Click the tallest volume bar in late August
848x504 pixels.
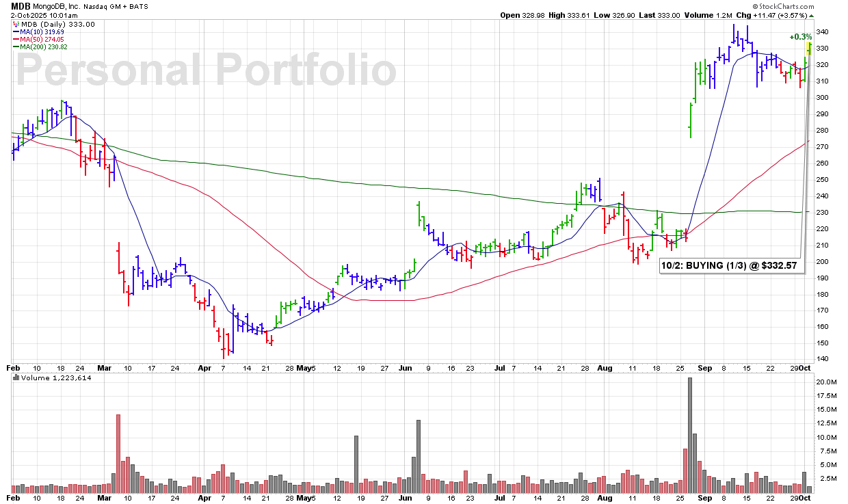point(690,435)
